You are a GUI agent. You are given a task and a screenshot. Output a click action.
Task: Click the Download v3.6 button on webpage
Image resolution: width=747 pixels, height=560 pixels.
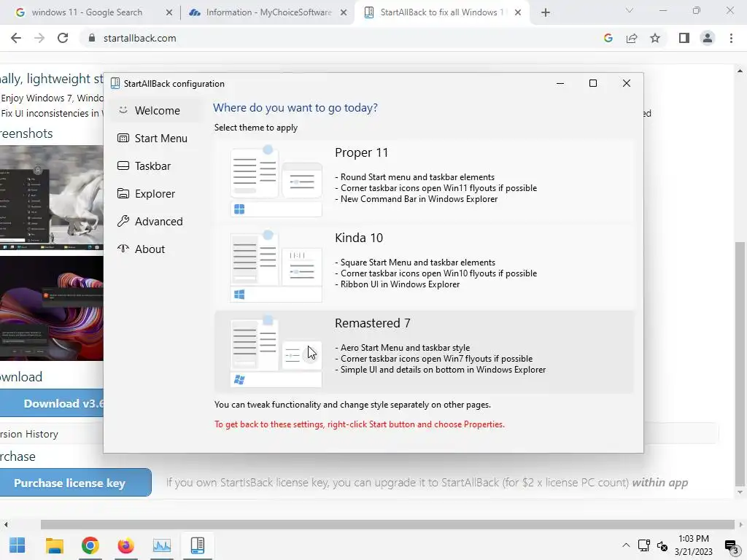pos(52,403)
